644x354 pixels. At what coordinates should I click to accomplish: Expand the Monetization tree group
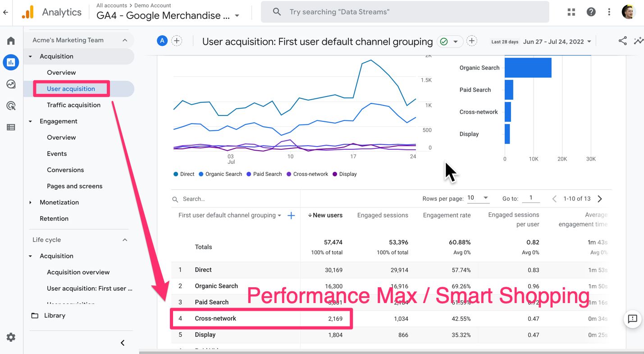[30, 202]
